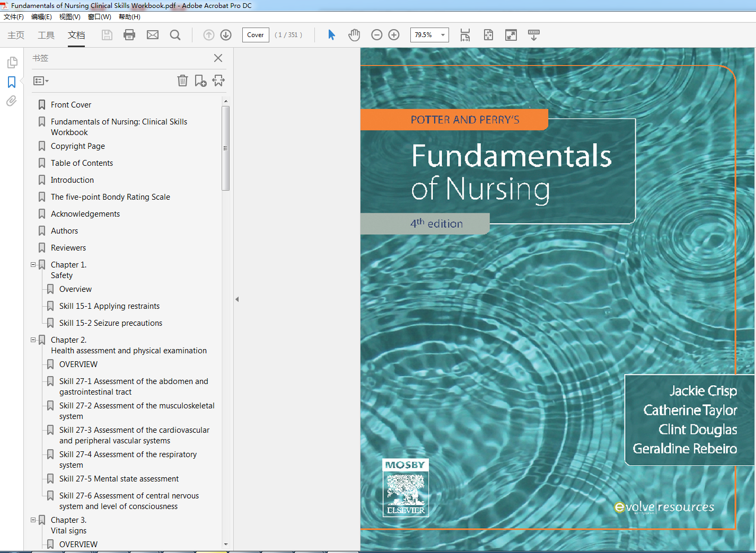Delete selected bookmark with trash icon

pos(182,81)
